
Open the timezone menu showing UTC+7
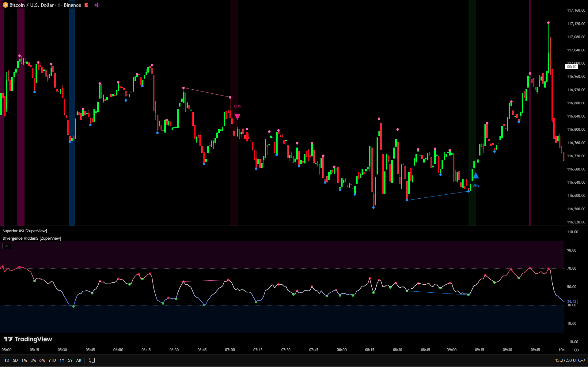[570, 360]
